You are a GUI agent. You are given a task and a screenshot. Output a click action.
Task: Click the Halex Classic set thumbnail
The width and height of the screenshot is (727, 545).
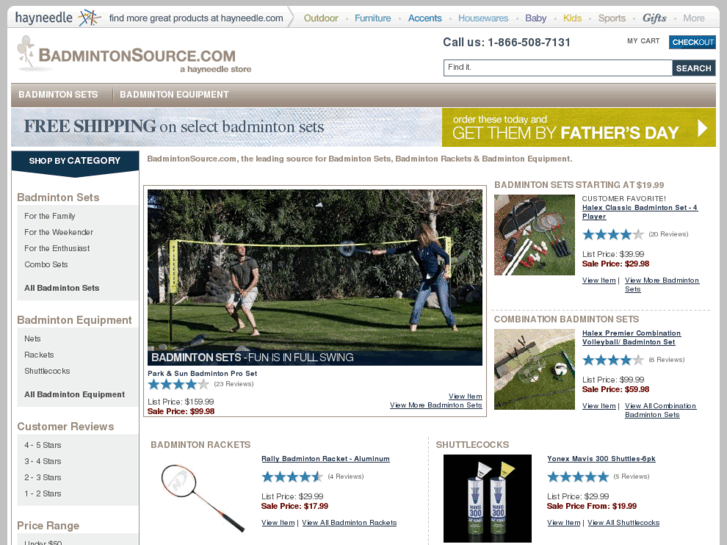(534, 235)
